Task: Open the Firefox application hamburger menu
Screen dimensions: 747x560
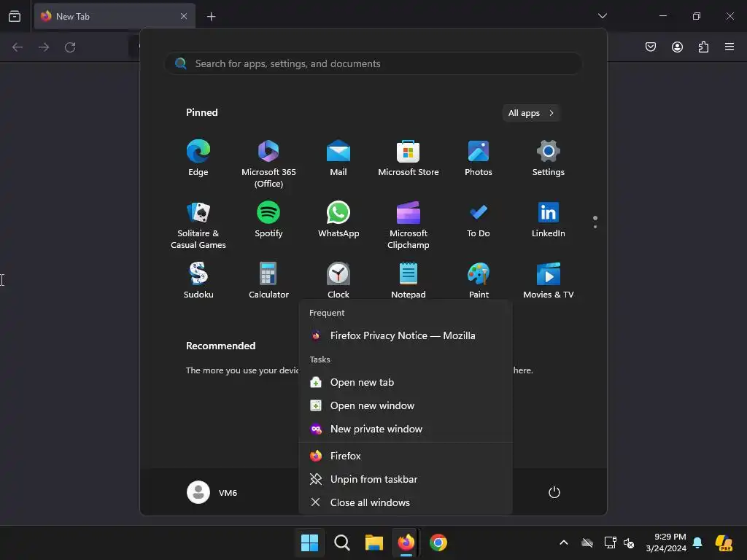Action: pos(729,47)
